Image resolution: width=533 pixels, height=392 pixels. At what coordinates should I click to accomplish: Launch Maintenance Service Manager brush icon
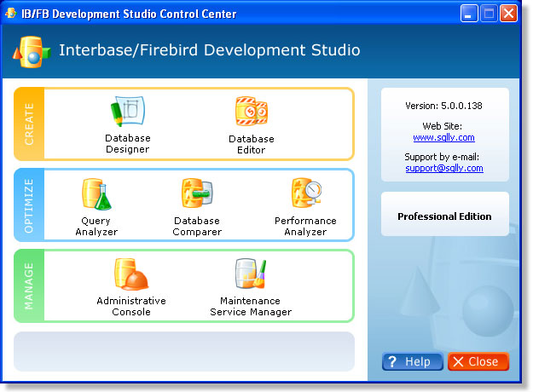[x=251, y=274]
